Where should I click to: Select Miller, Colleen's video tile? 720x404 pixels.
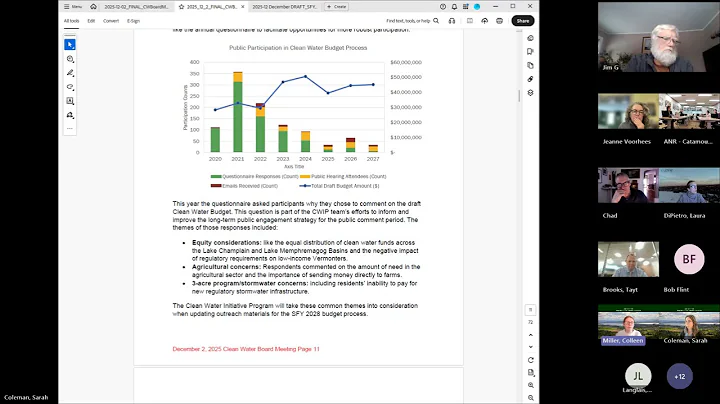(628, 325)
